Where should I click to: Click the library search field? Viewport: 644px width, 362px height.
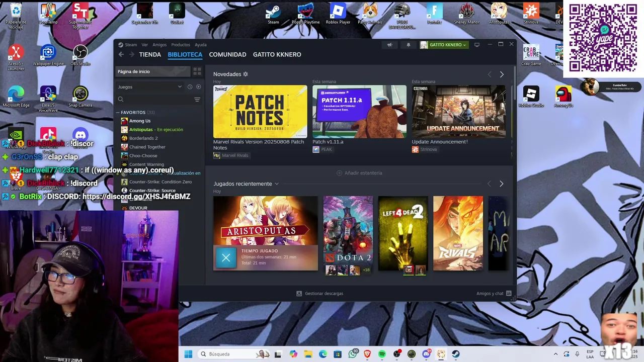point(153,100)
